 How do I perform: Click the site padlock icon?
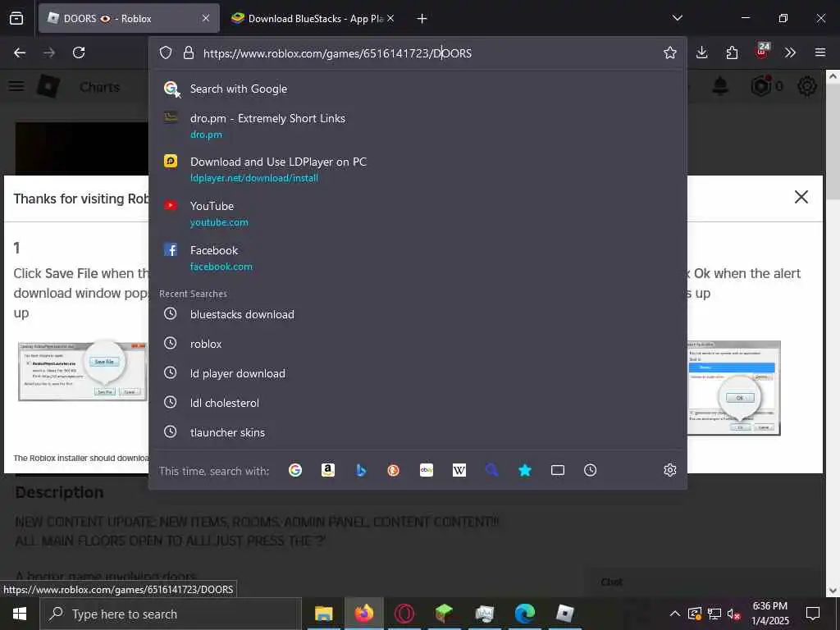188,52
